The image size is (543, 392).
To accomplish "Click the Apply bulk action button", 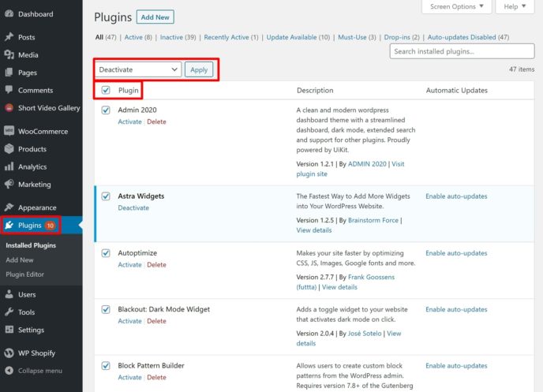I will 199,69.
